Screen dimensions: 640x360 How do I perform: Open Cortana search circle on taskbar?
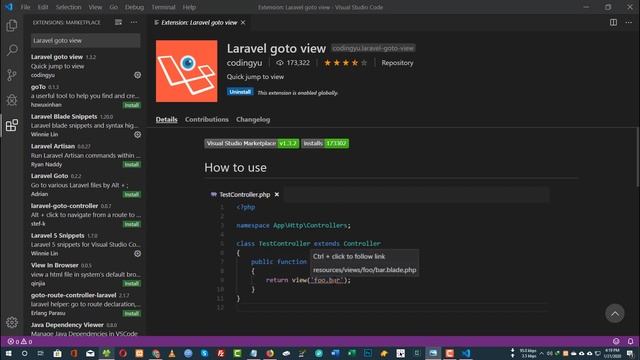click(x=24, y=353)
